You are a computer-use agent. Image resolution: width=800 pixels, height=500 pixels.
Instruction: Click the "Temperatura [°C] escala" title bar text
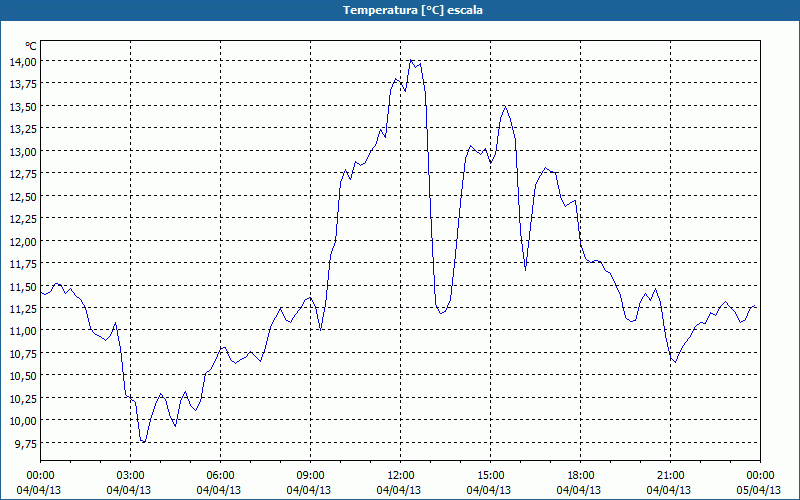pyautogui.click(x=413, y=10)
